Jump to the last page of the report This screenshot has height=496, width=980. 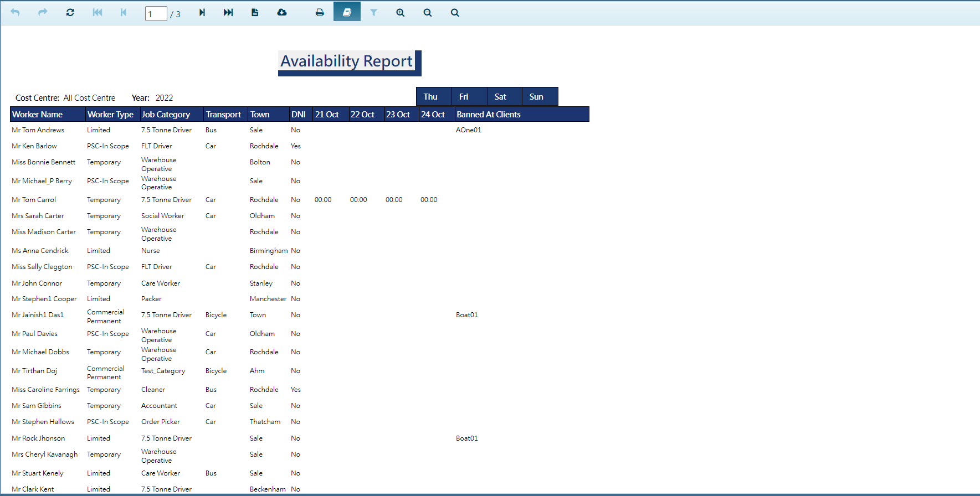(228, 12)
